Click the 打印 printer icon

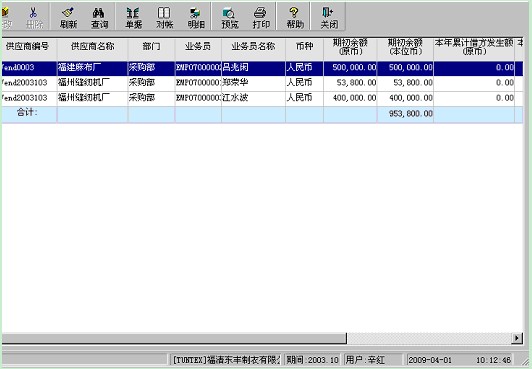pyautogui.click(x=261, y=17)
